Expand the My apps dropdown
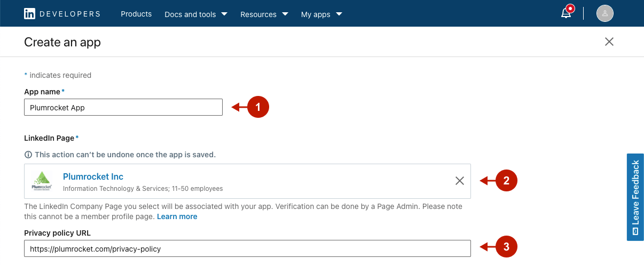The height and width of the screenshot is (266, 644). coord(321,14)
